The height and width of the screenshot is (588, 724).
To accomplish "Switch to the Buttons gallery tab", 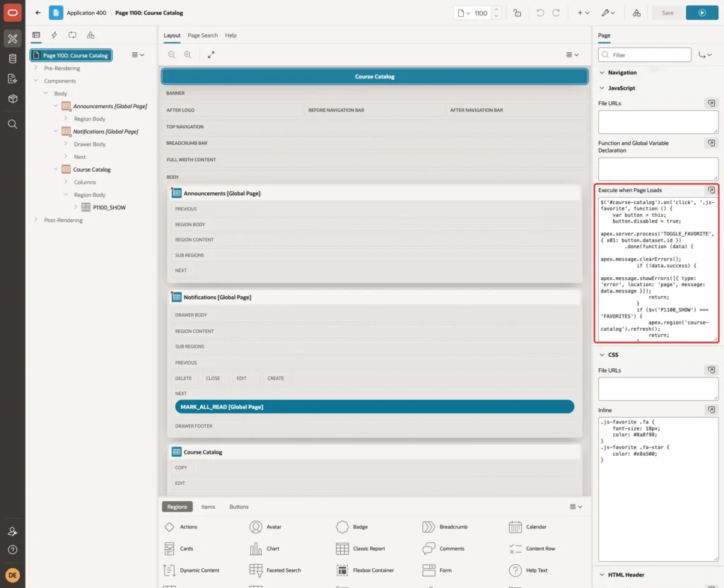I will point(239,507).
